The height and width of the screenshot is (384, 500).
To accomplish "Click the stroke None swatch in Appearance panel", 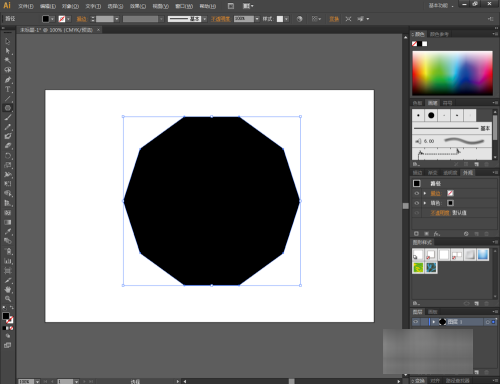I will click(450, 193).
